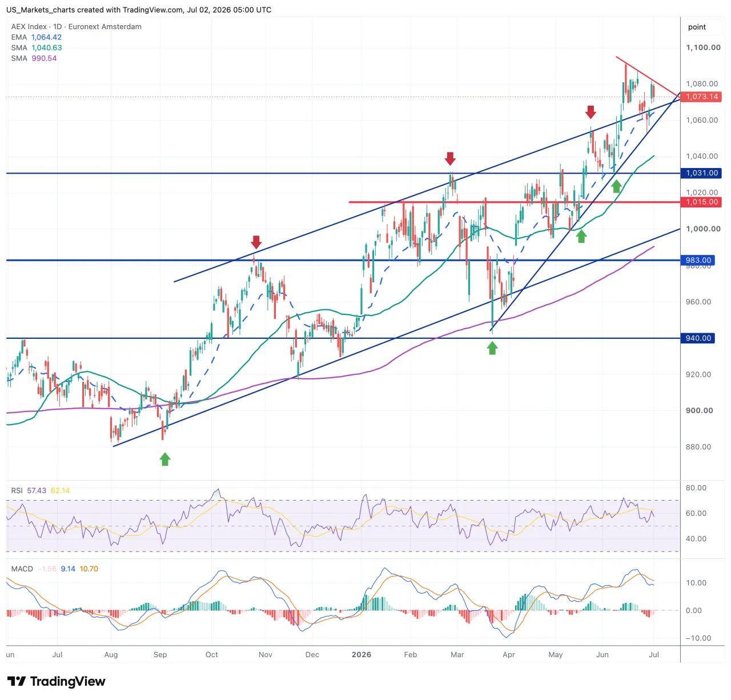The width and height of the screenshot is (731, 700).
Task: Click the 2026 year label on time axis
Action: click(x=362, y=655)
